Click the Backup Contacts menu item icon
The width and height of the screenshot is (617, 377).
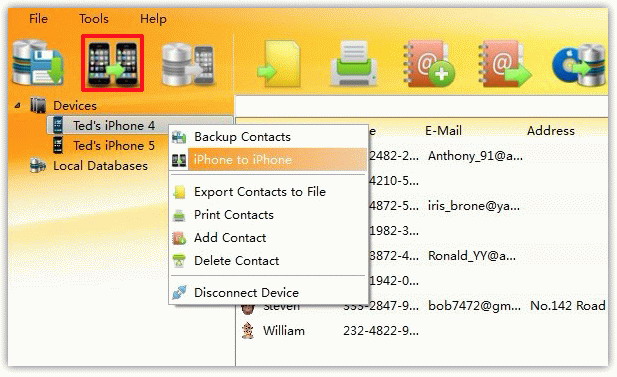pyautogui.click(x=179, y=137)
